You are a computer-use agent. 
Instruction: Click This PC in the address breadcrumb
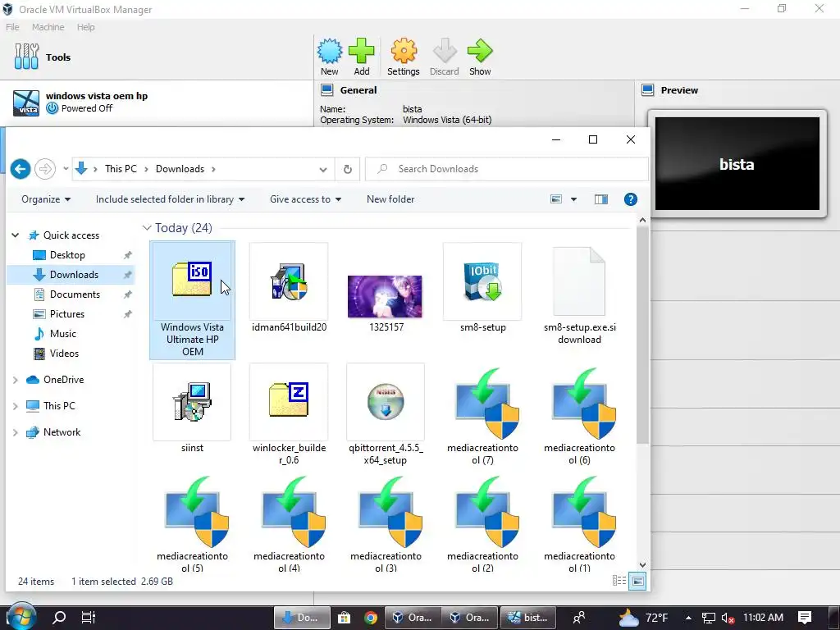[121, 169]
